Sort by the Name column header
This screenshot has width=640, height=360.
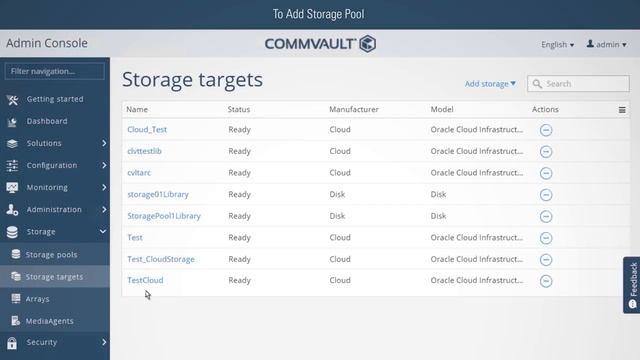point(137,109)
